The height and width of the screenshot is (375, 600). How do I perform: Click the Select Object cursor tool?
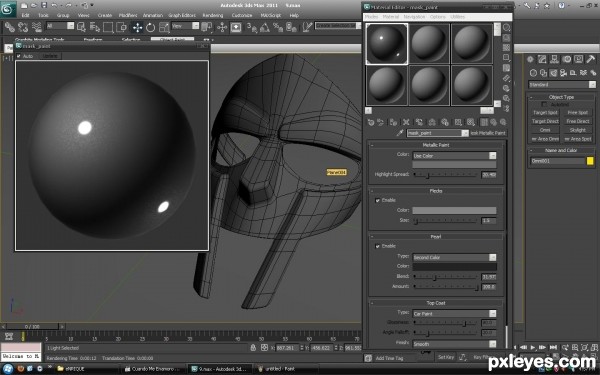(82, 27)
